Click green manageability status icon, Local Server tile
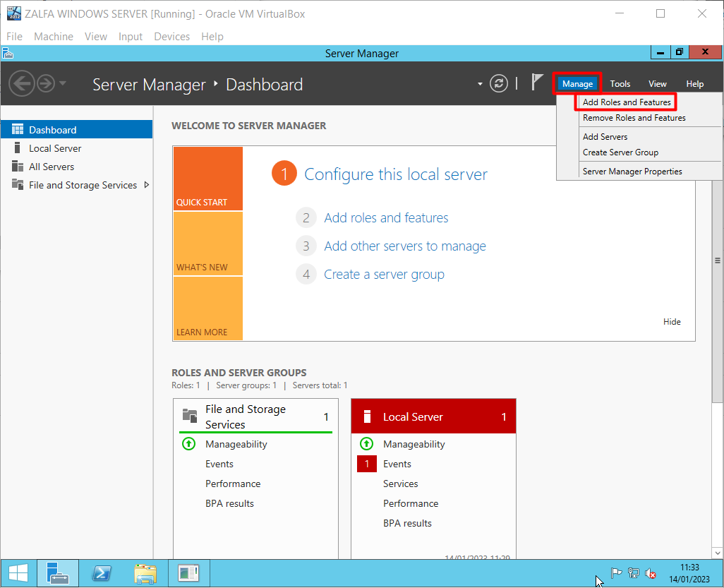Viewport: 724px width, 588px height. tap(367, 444)
